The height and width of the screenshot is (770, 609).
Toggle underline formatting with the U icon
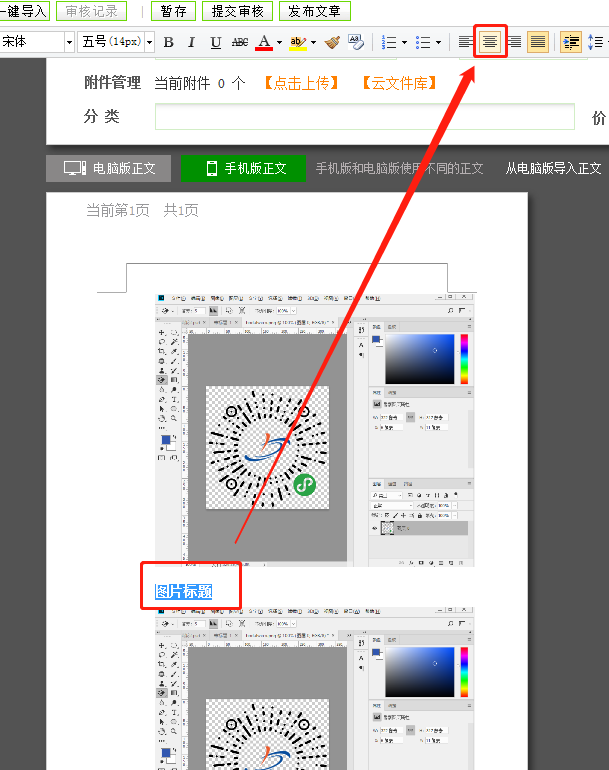point(215,42)
